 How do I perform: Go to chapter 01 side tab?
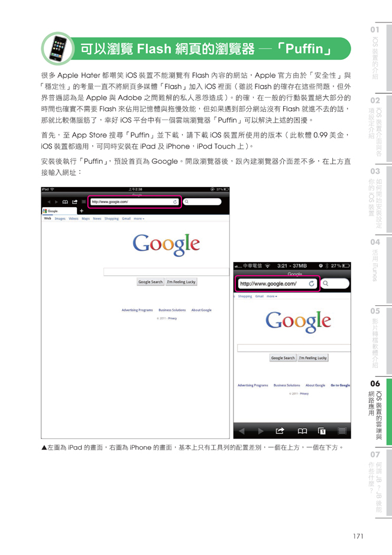tap(380, 57)
